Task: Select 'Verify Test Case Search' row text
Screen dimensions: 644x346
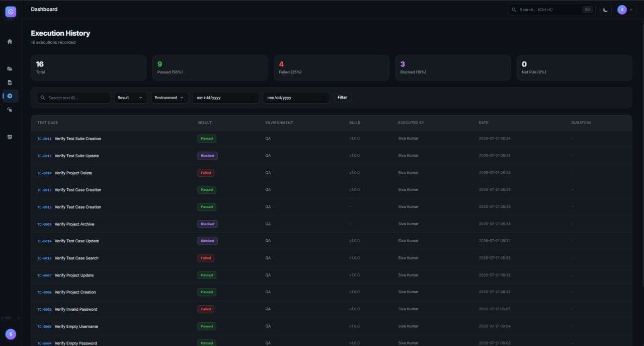Action: [x=76, y=258]
